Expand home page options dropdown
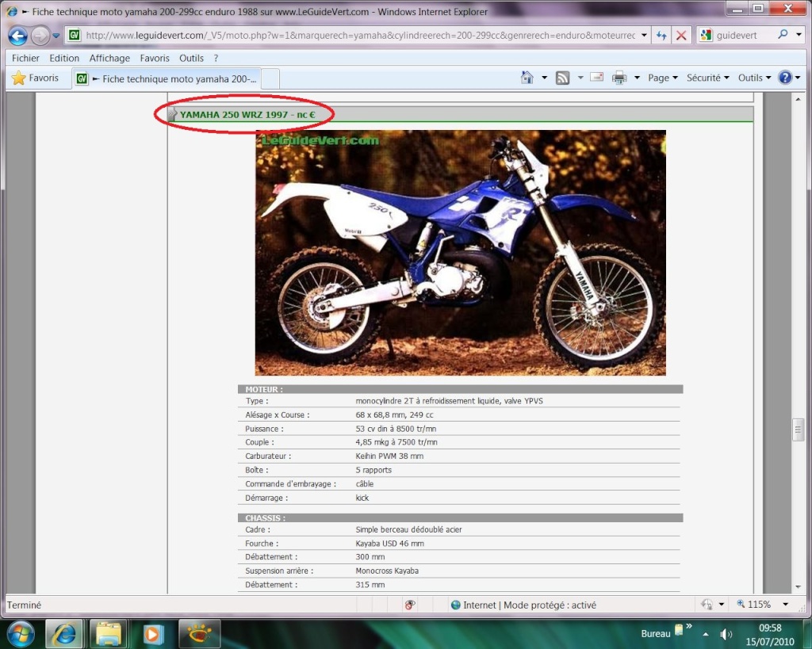 point(544,78)
